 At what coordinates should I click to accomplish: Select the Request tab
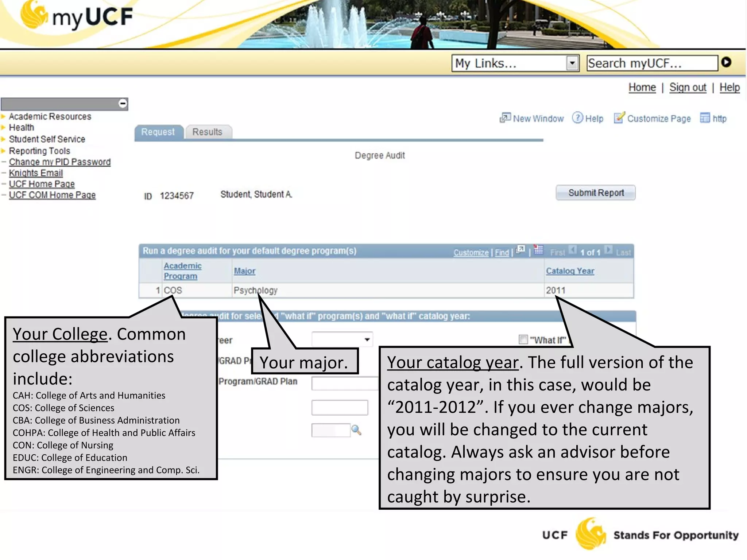158,132
